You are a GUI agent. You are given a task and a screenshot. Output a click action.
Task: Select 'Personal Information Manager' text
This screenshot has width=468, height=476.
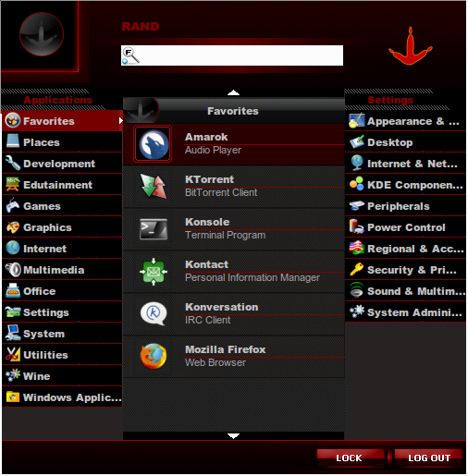pos(252,277)
